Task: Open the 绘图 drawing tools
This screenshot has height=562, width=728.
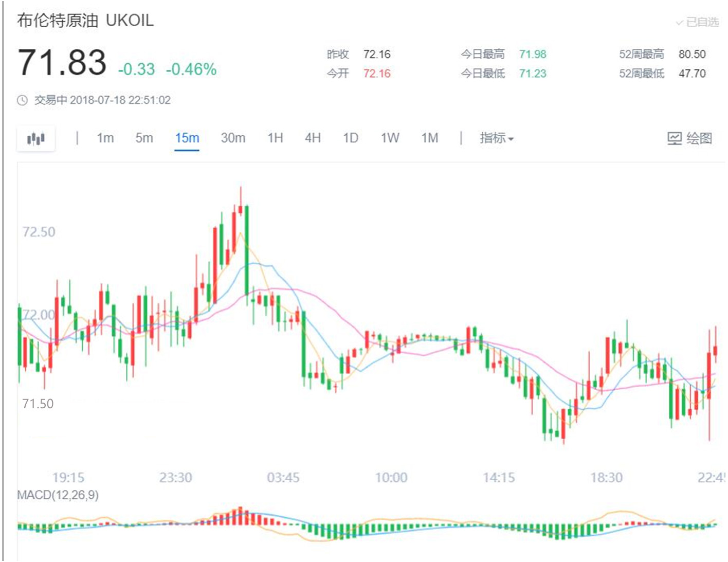Action: point(689,138)
